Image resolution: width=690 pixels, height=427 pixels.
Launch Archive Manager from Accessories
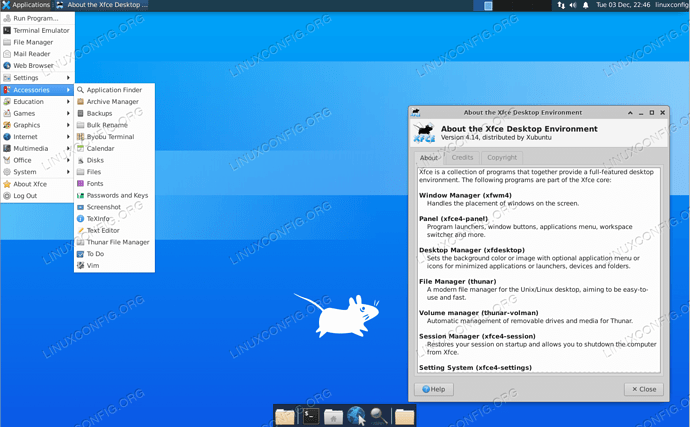click(x=114, y=102)
